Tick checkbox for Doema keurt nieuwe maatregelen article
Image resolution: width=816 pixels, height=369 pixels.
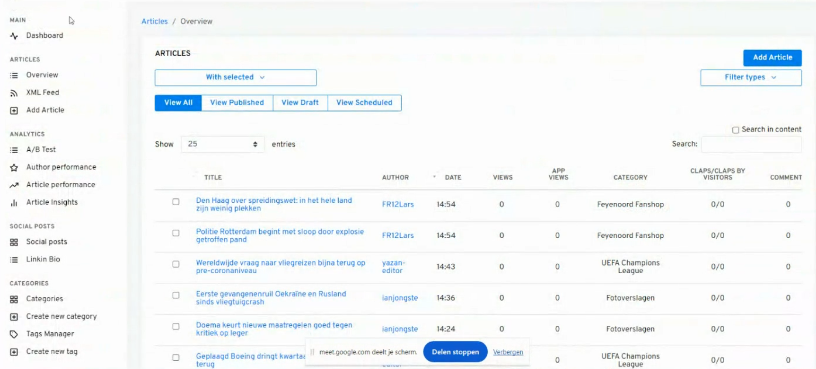point(176,326)
